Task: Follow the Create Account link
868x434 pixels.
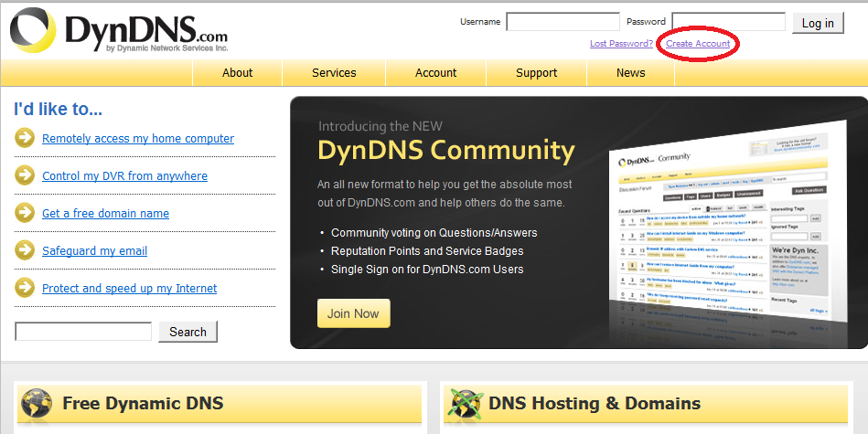Action: pyautogui.click(x=698, y=44)
